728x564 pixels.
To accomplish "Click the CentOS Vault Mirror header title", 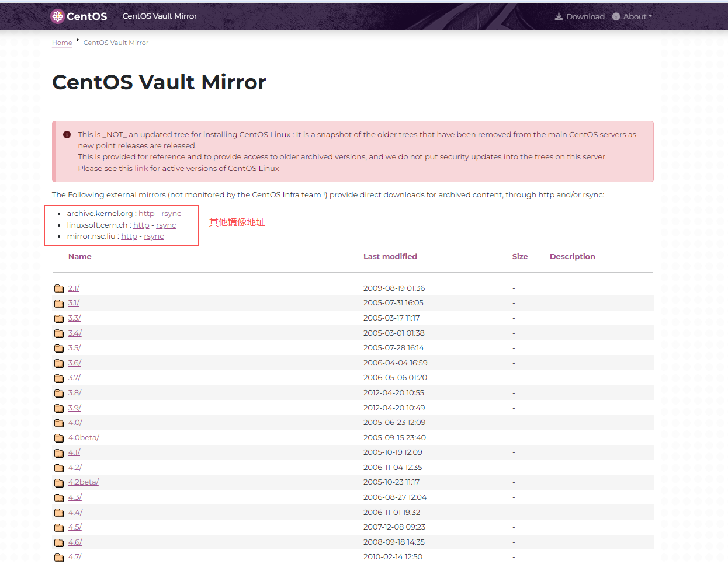I will [160, 16].
